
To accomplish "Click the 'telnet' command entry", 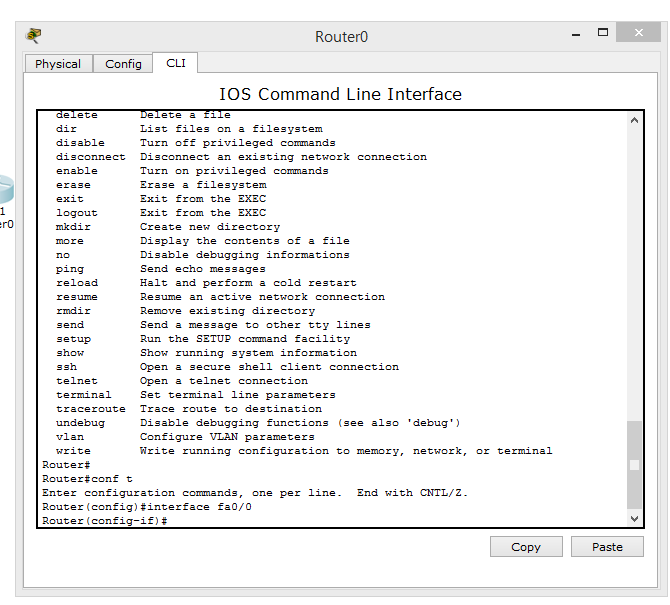I will [x=182, y=381].
